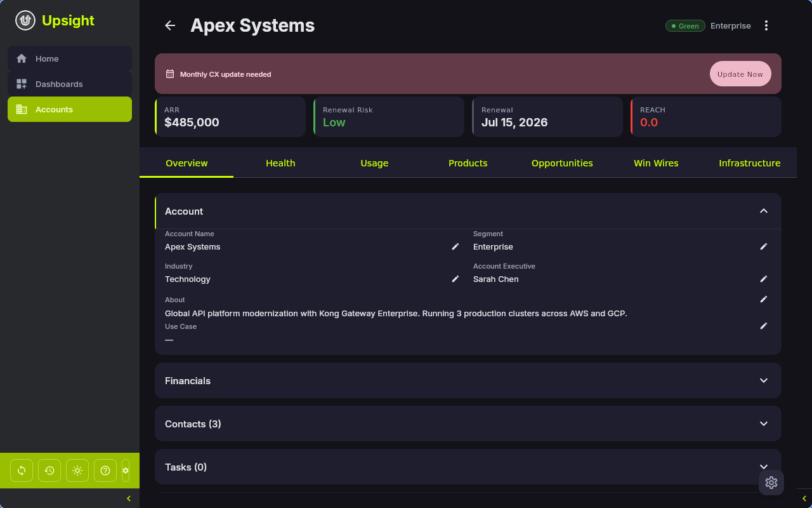Click the Update Now button

point(740,74)
